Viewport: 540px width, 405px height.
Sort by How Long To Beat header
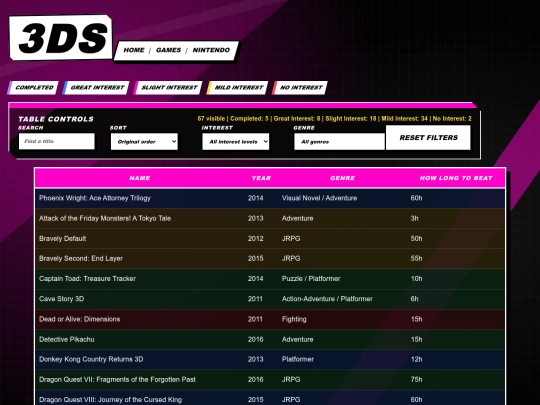point(456,178)
